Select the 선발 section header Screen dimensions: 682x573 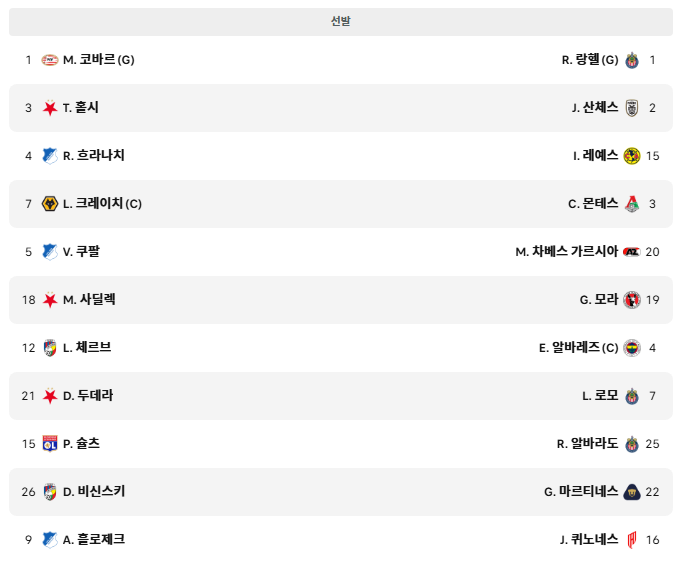[341, 22]
